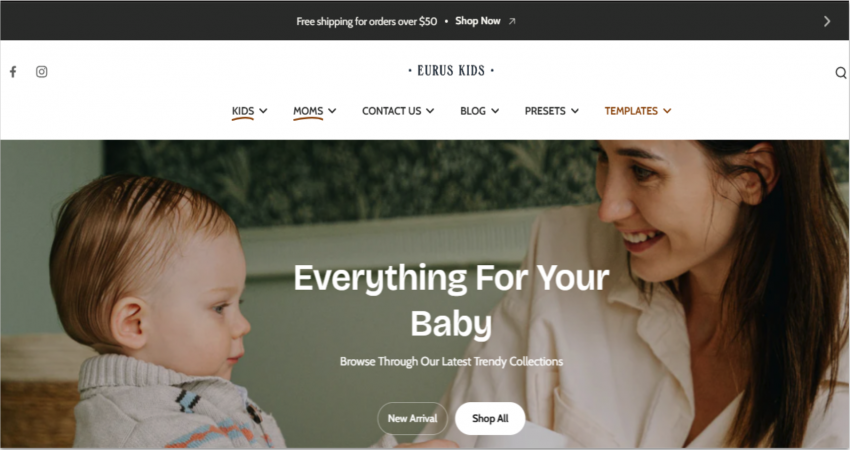Expand the Moms menu chevron
850x450 pixels.
(x=332, y=111)
